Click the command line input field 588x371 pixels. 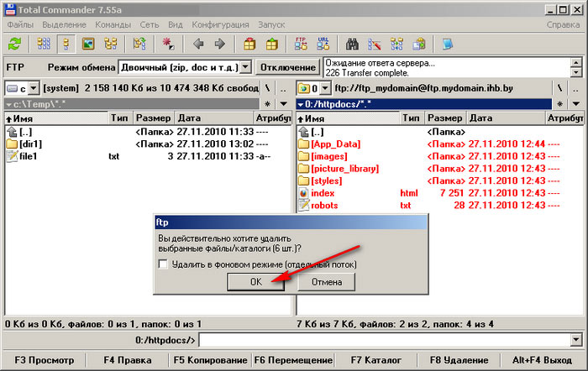[385, 340]
